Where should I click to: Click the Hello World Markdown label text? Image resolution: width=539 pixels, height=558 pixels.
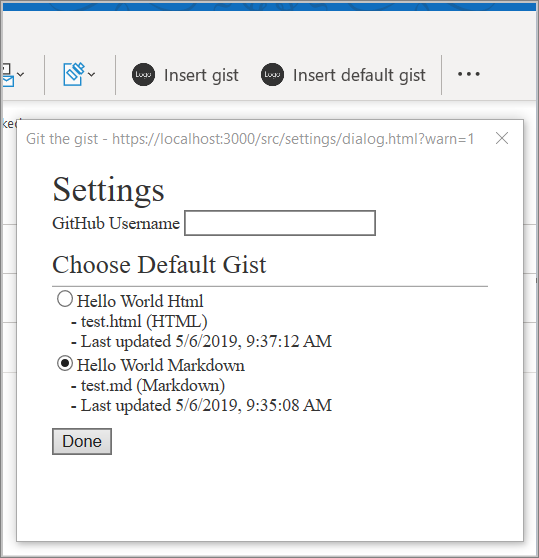pyautogui.click(x=161, y=365)
